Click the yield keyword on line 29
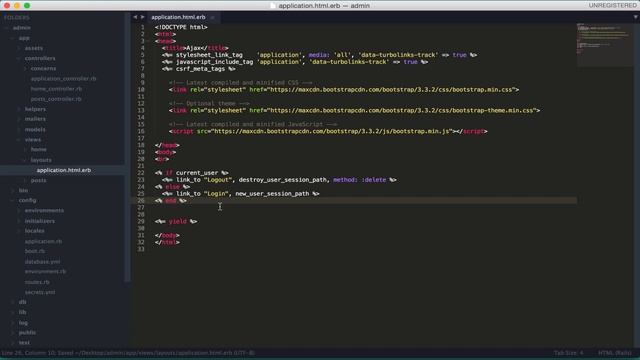Viewport: 640px width, 360px height. pyautogui.click(x=178, y=222)
